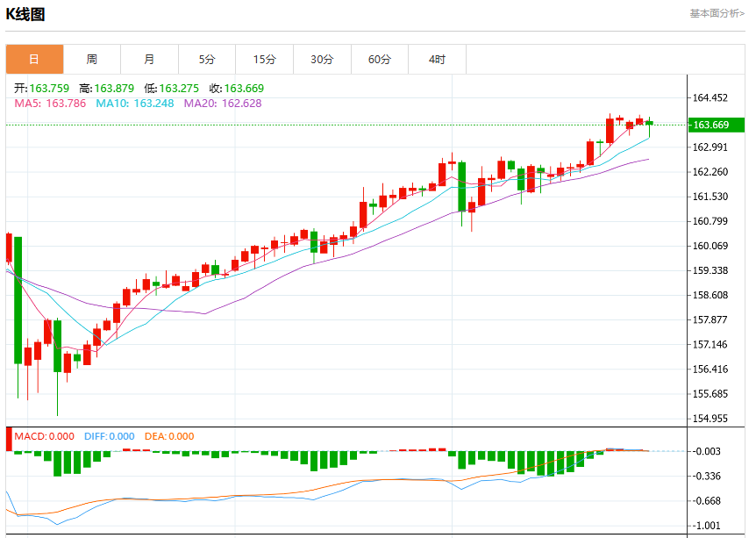Open the 15分 interval tab
Screen dimensions: 756x538
[x=265, y=60]
